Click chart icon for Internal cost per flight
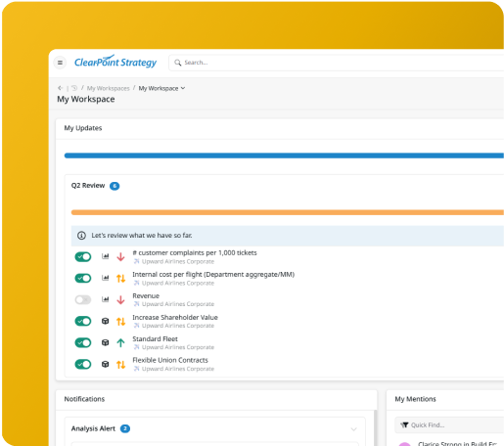504x446 pixels. click(105, 278)
